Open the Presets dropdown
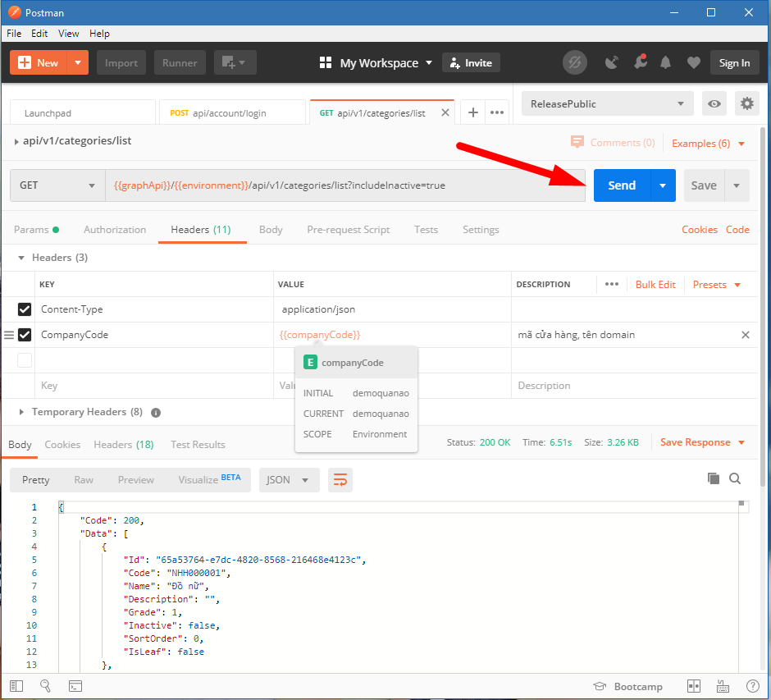 pyautogui.click(x=716, y=284)
